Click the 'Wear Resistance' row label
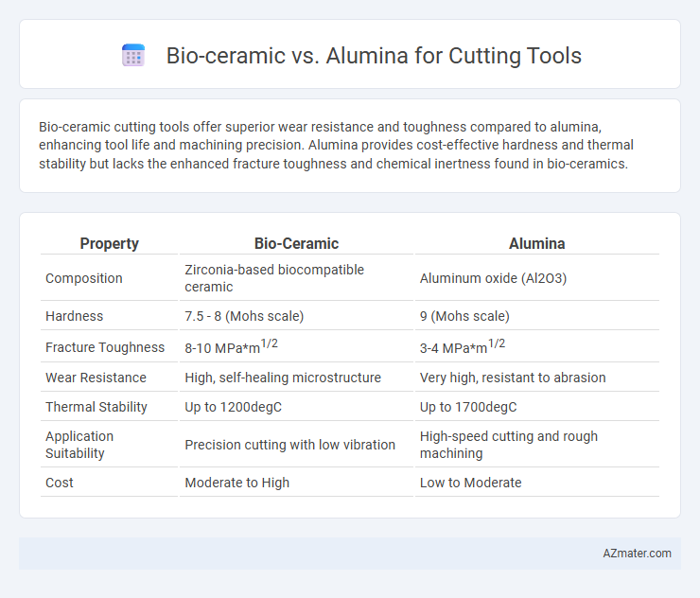This screenshot has height=598, width=700. coord(96,378)
